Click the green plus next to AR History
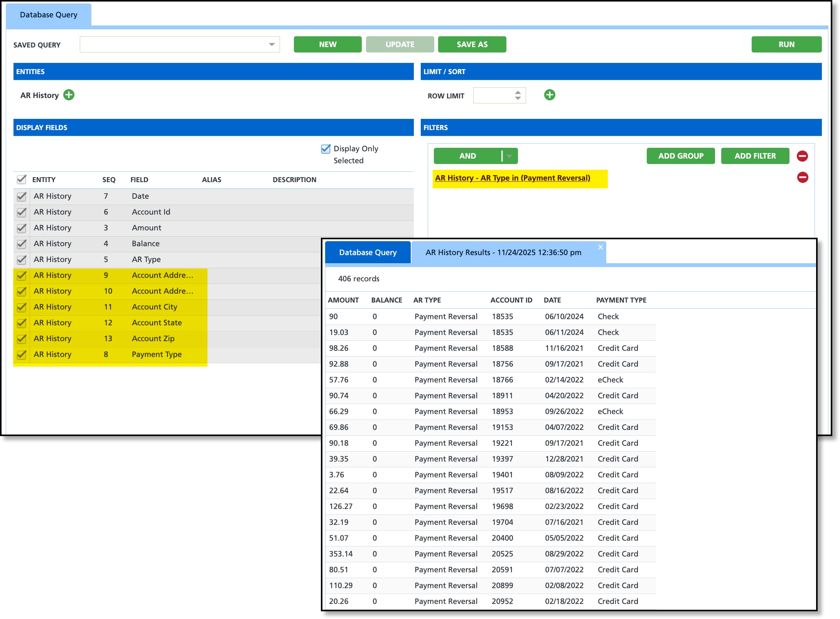This screenshot has width=840, height=619. click(69, 95)
